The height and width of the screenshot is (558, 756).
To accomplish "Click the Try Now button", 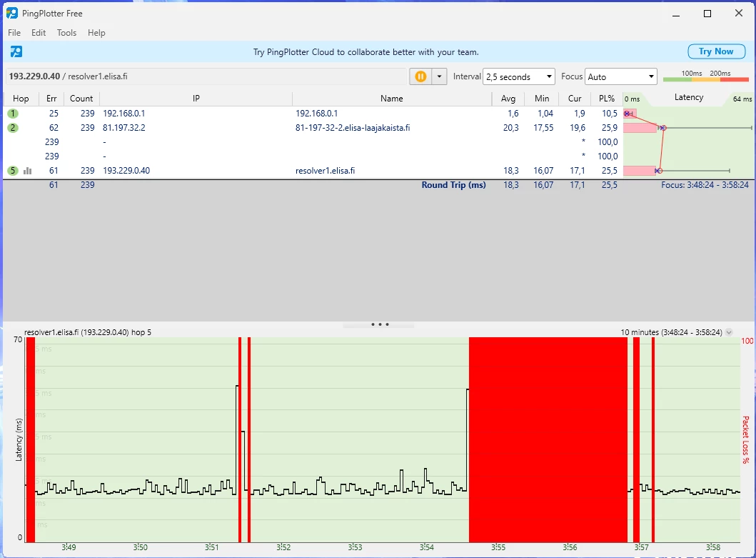I will click(716, 51).
